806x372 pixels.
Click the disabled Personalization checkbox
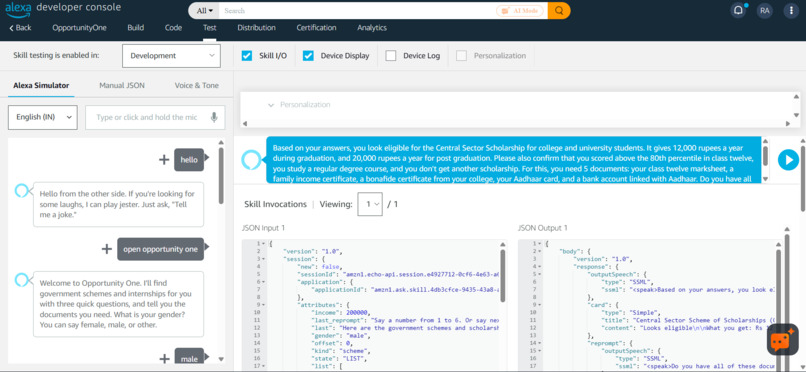click(462, 55)
